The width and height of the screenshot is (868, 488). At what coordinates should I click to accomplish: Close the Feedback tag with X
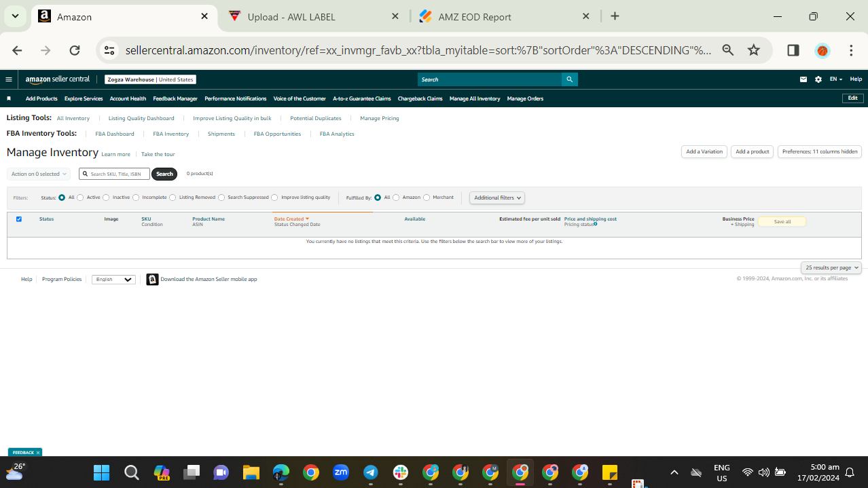(38, 452)
